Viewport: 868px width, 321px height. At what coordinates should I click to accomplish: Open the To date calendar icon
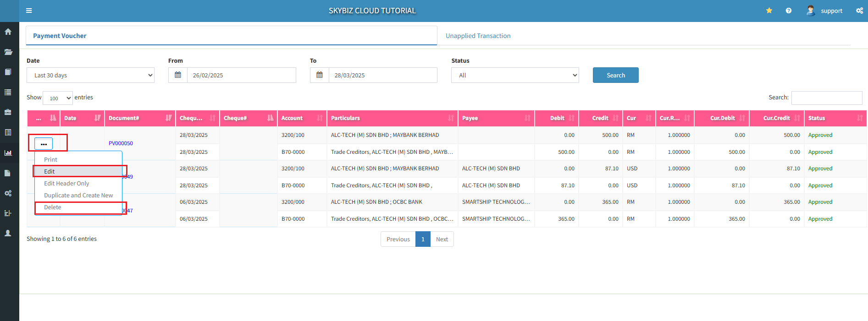click(320, 75)
